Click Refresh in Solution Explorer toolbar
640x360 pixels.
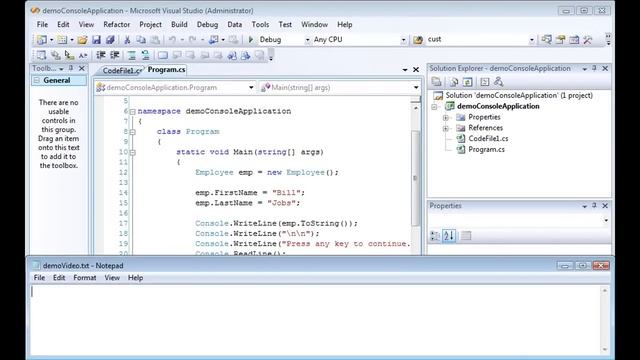[468, 82]
